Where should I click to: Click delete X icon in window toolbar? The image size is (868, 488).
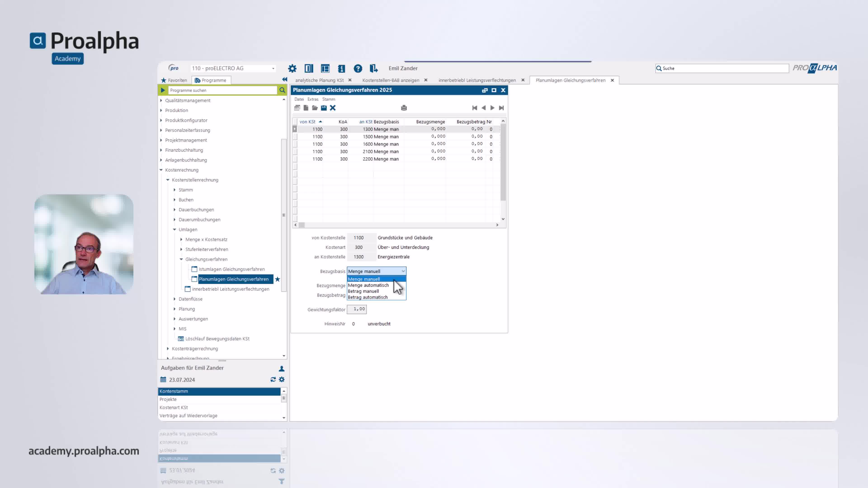click(333, 108)
